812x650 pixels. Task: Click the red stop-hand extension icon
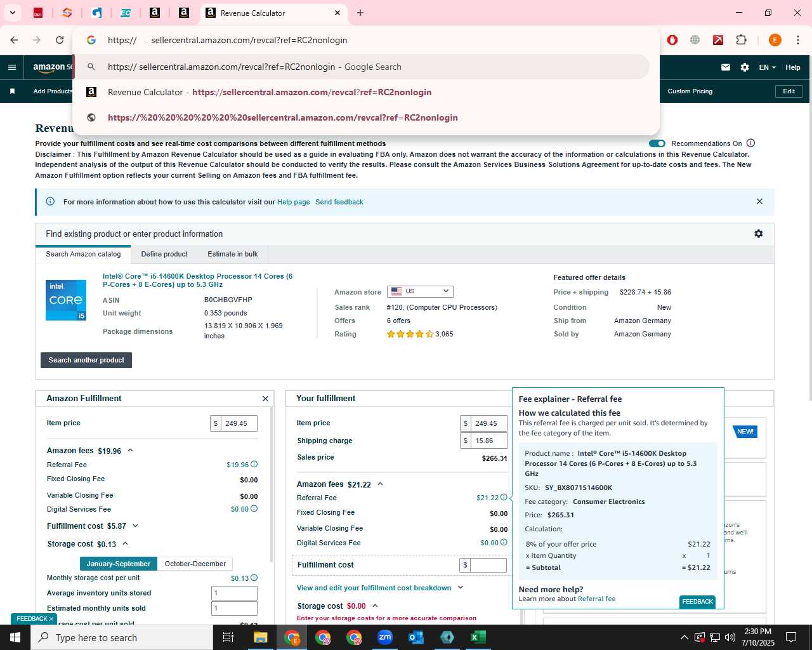pyautogui.click(x=672, y=40)
